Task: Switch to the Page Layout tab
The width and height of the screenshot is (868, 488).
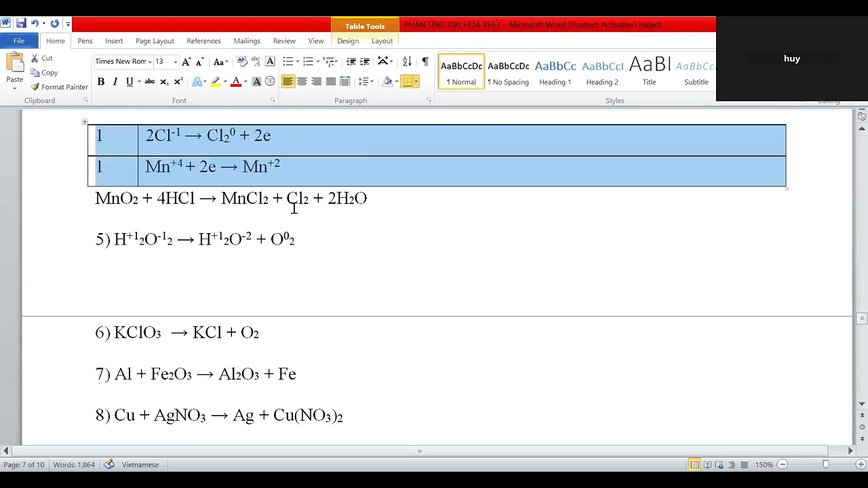Action: (155, 41)
